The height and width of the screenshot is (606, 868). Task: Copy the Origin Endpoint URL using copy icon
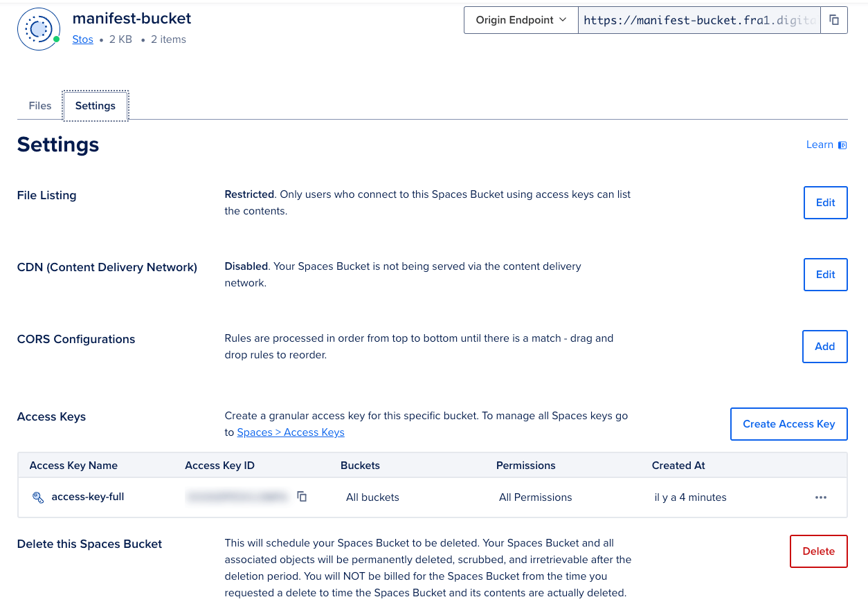click(x=833, y=19)
